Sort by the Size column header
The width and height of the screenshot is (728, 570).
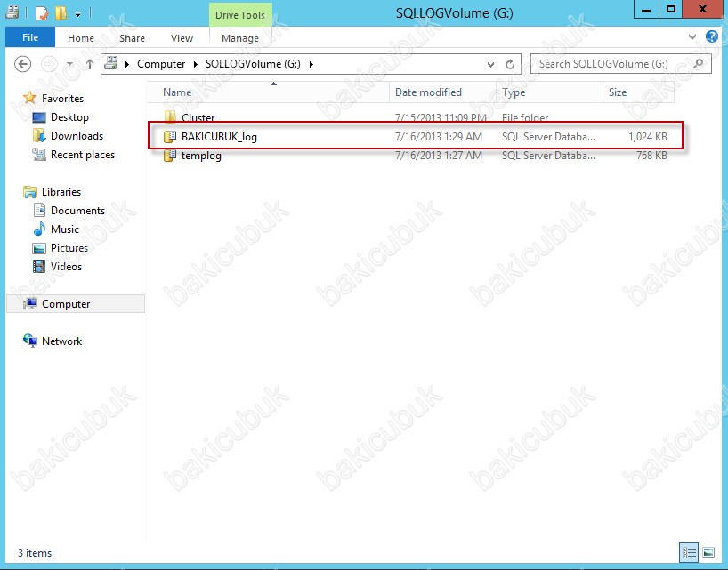[638, 92]
